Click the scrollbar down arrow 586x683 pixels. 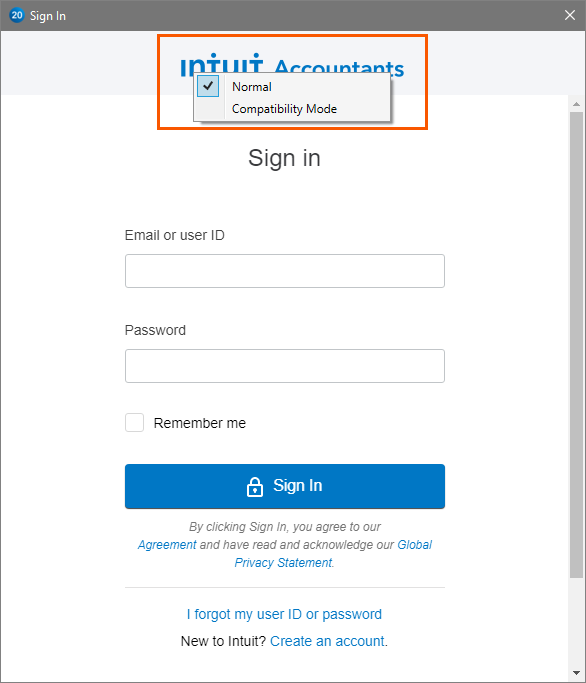[576, 673]
